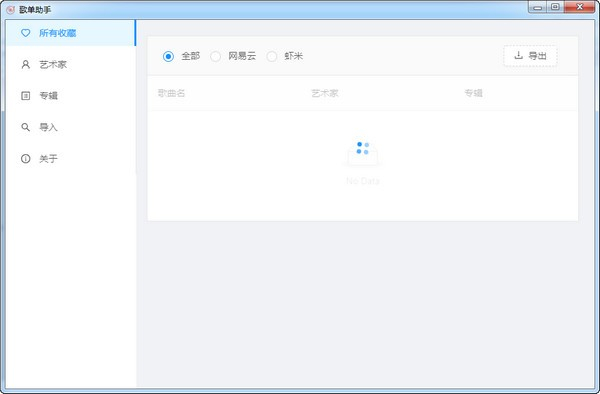Click the person icon for 艺术家
600x394 pixels.
click(26, 64)
